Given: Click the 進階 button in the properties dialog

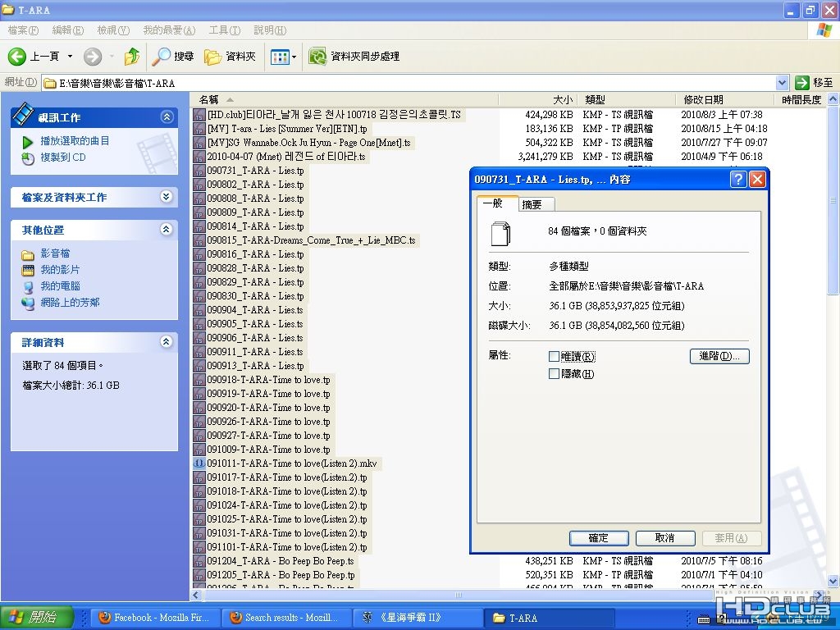Looking at the screenshot, I should pos(719,356).
